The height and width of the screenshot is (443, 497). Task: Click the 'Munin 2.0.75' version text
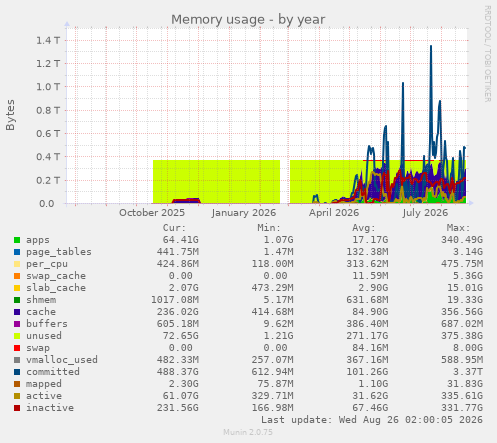(248, 432)
